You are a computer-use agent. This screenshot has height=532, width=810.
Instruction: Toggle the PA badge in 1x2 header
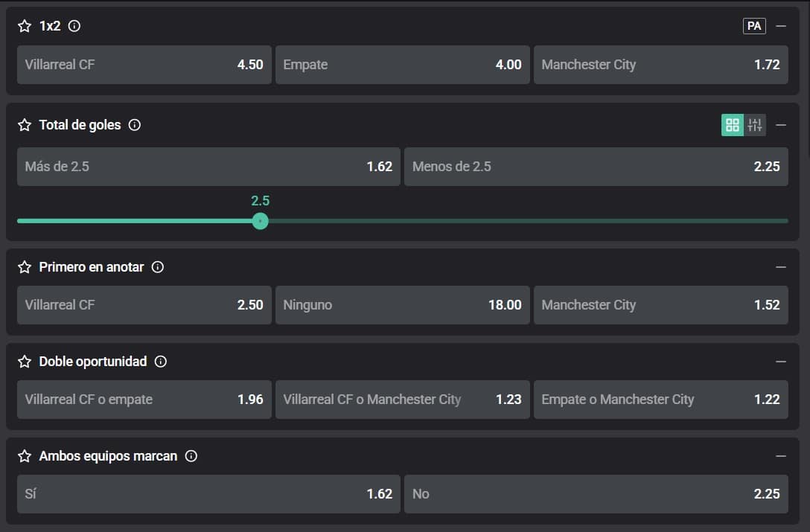pyautogui.click(x=754, y=26)
